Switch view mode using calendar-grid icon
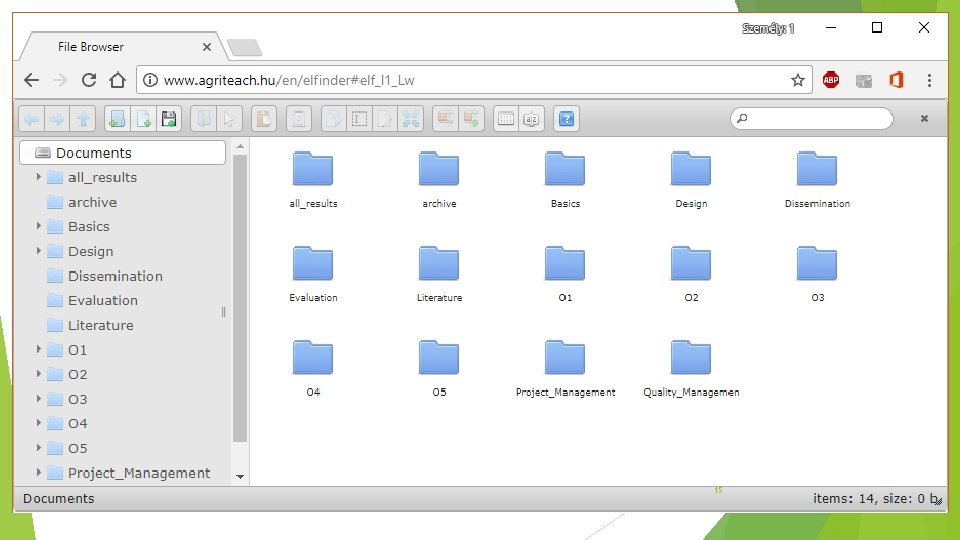Screen dimensions: 960x540 click(506, 119)
